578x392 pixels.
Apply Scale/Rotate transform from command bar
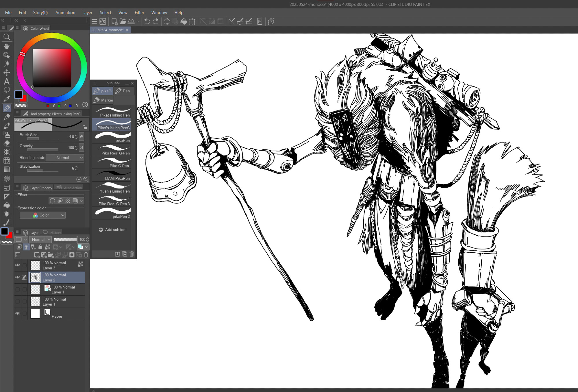(x=192, y=21)
